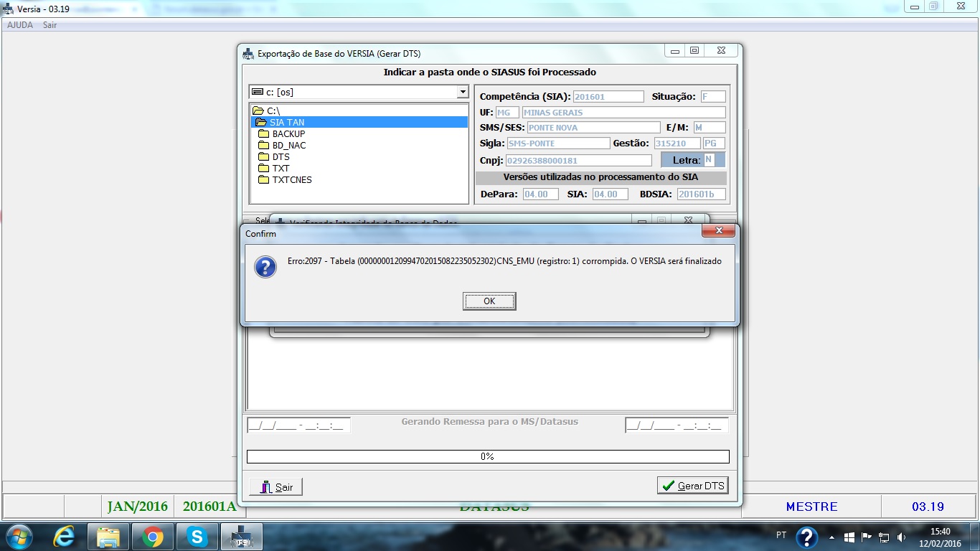Click OK in the Confirm error dialog
Screen dimensions: 980x551
tap(489, 301)
